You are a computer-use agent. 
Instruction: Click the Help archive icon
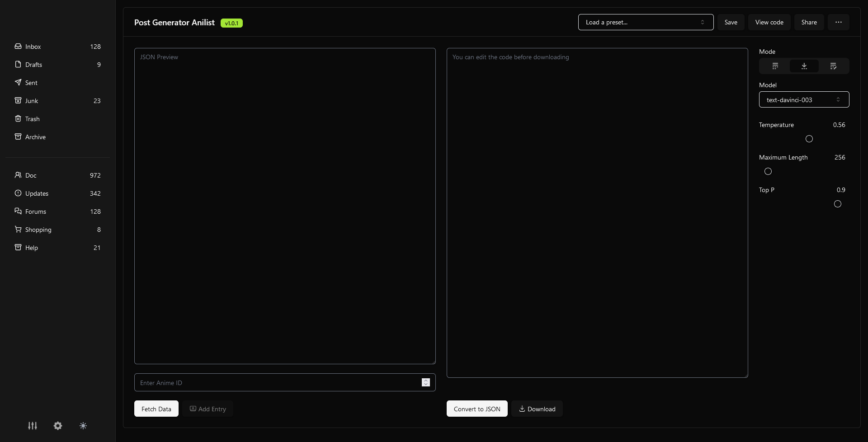[x=18, y=247]
